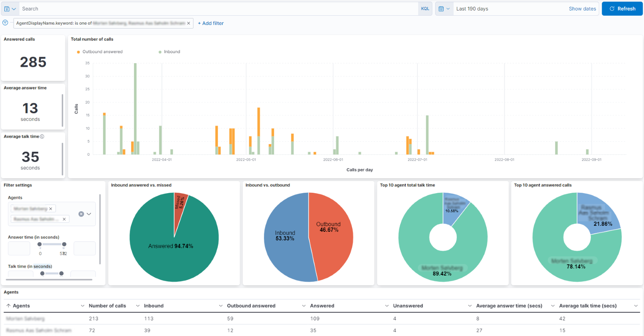Clear all selections in Agents combo box
The width and height of the screenshot is (644, 336).
pyautogui.click(x=81, y=214)
